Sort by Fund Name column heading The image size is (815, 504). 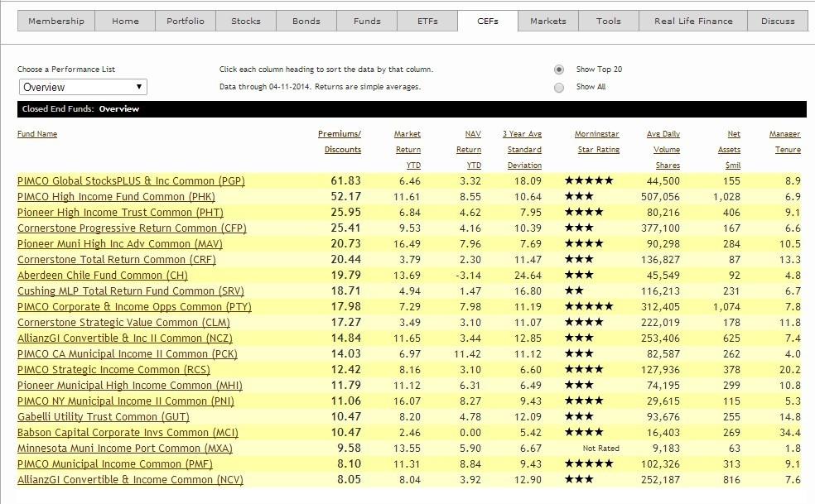tap(37, 134)
